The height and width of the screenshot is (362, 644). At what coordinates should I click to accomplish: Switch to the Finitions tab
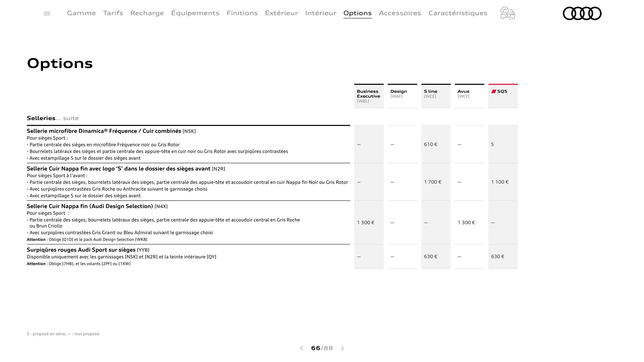(242, 13)
